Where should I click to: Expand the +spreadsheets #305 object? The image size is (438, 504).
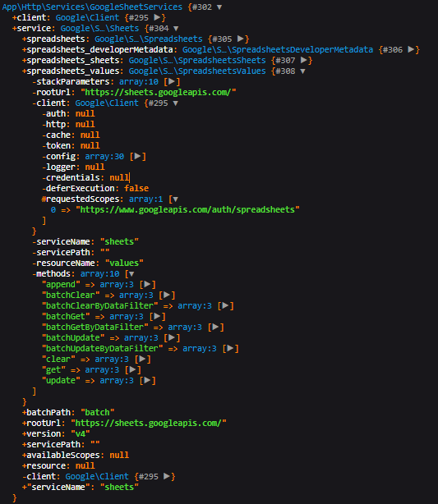[240, 39]
